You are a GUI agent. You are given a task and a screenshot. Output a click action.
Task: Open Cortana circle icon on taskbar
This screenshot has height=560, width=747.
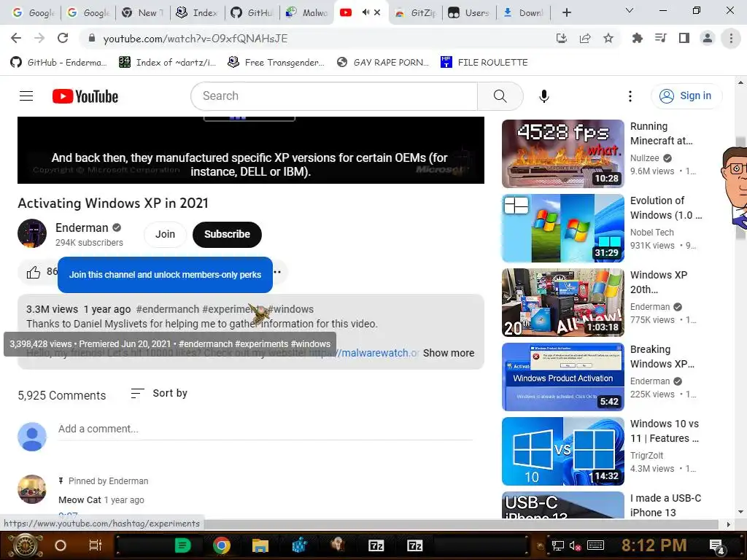click(61, 545)
